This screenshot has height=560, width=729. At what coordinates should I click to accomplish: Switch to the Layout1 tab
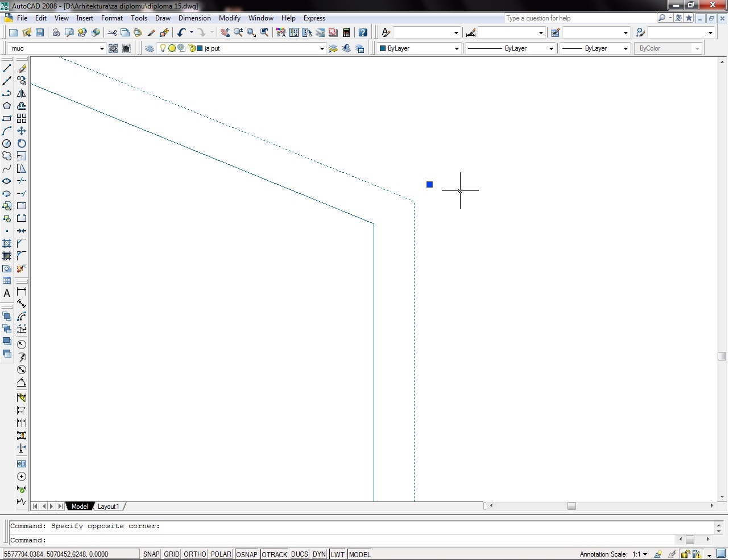point(108,507)
